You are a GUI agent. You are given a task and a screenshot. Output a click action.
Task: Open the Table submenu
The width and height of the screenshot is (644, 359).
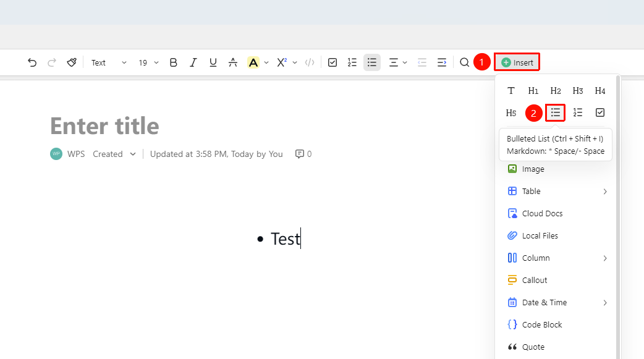pyautogui.click(x=557, y=192)
